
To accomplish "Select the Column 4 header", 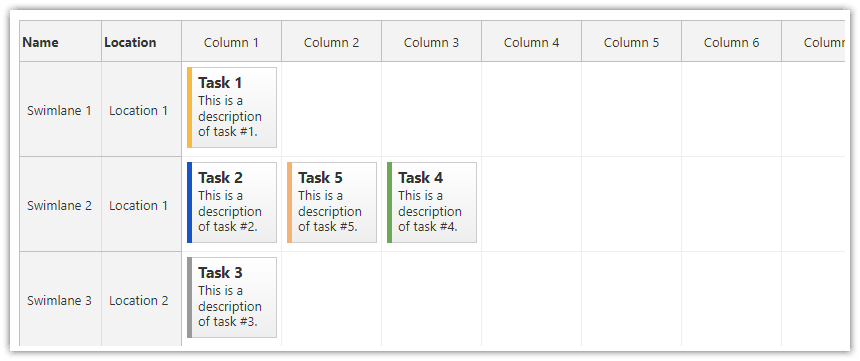I will click(531, 42).
